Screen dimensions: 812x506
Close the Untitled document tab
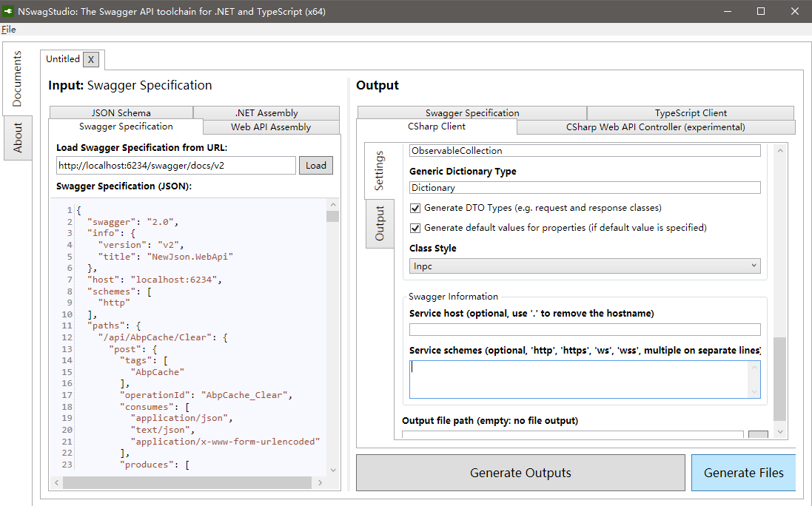coord(90,59)
